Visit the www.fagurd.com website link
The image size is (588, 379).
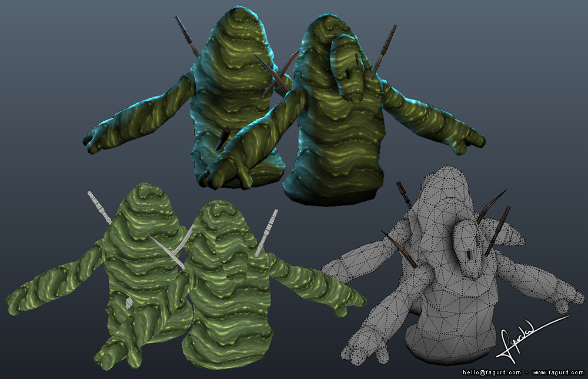pyautogui.click(x=557, y=373)
